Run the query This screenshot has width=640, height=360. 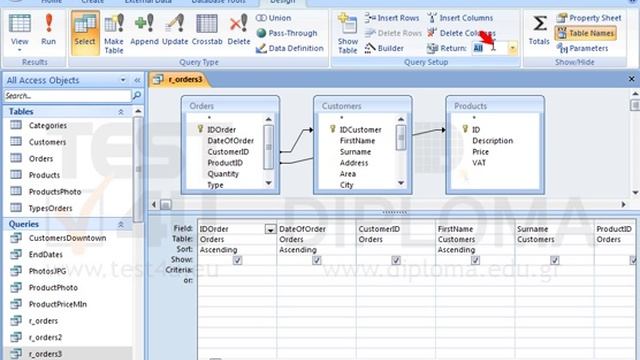pos(49,29)
